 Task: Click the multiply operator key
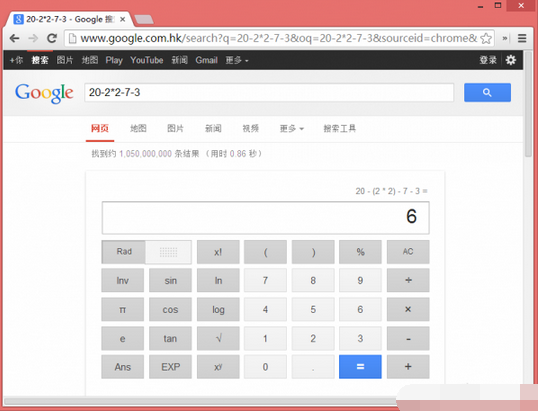(x=408, y=309)
